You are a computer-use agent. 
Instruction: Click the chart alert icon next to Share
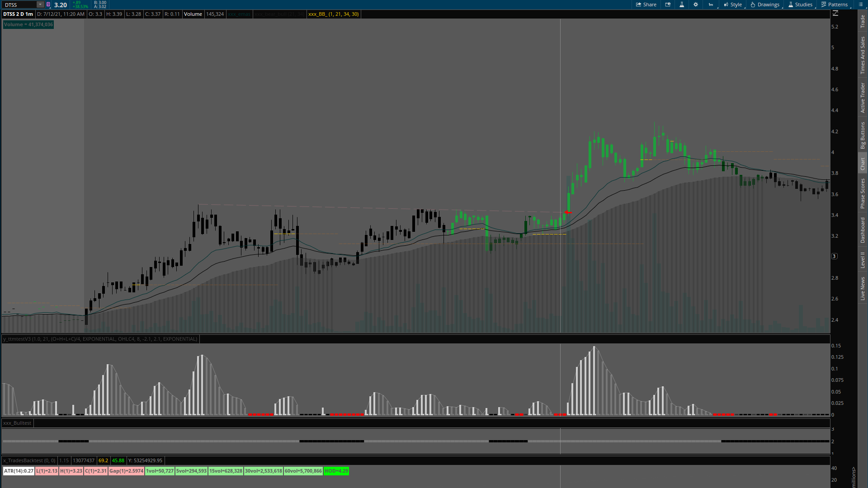pyautogui.click(x=668, y=5)
